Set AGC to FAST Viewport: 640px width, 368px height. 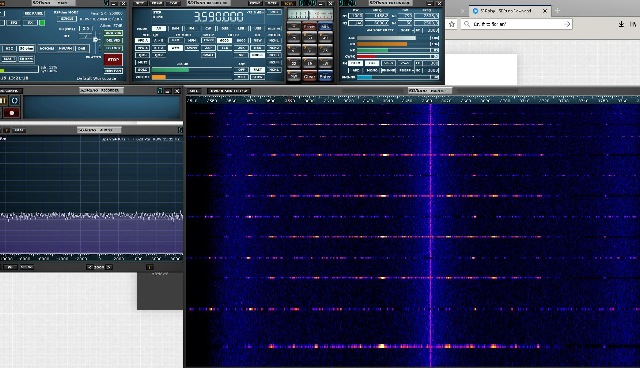click(258, 70)
